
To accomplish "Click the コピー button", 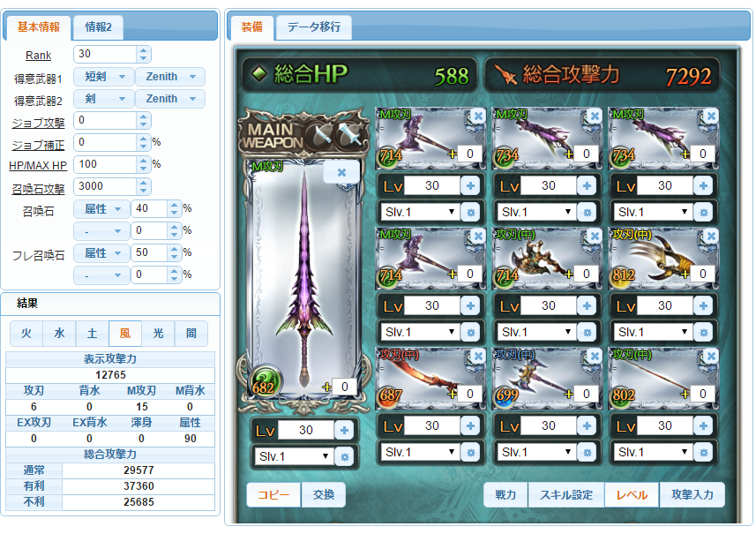I will pyautogui.click(x=273, y=494).
